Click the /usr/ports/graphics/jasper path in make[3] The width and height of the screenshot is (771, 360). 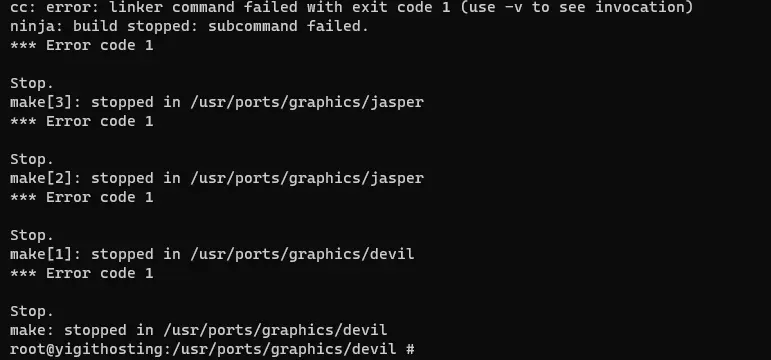pyautogui.click(x=307, y=102)
